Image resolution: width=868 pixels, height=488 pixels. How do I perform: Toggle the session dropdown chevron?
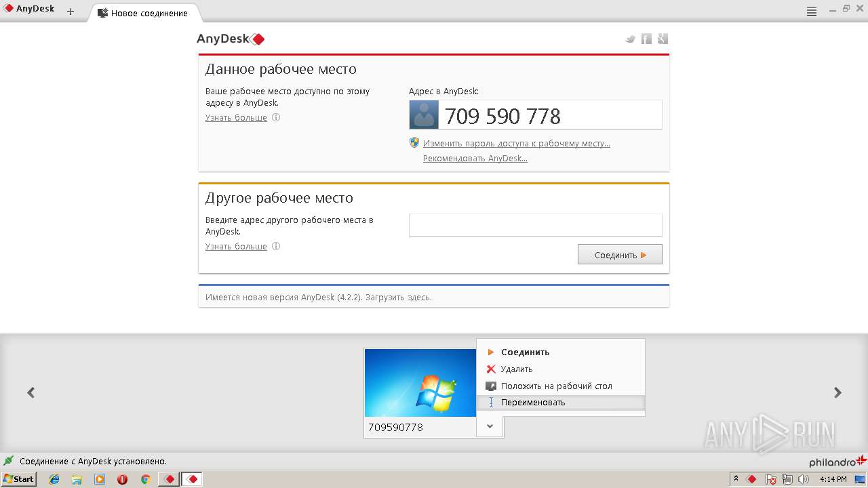[490, 426]
